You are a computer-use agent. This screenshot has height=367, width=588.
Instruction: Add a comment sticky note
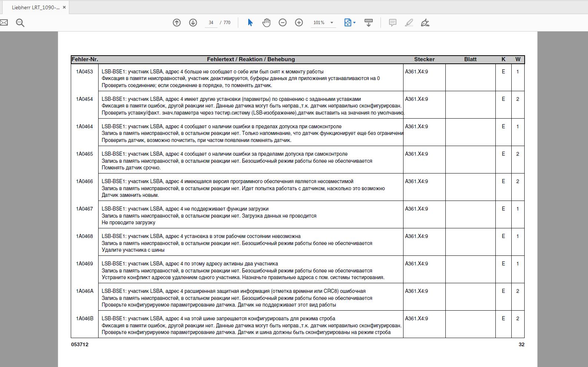pyautogui.click(x=393, y=23)
